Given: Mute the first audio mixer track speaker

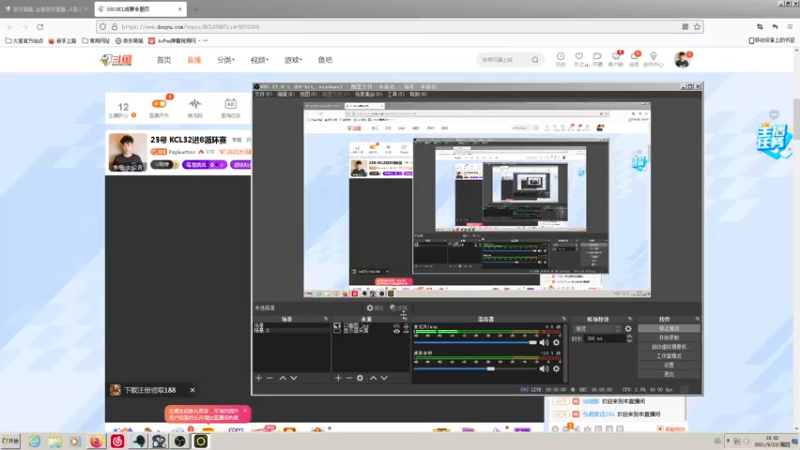Looking at the screenshot, I should click(544, 342).
